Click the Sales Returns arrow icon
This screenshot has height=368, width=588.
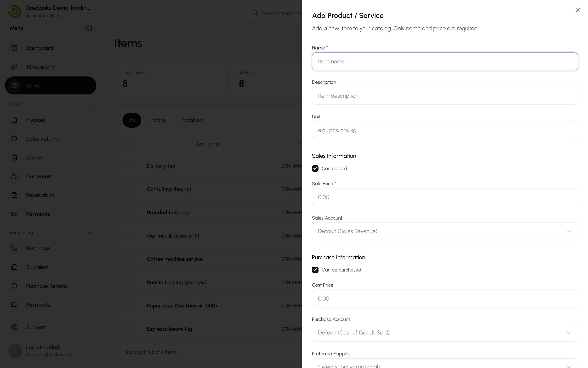tap(14, 139)
